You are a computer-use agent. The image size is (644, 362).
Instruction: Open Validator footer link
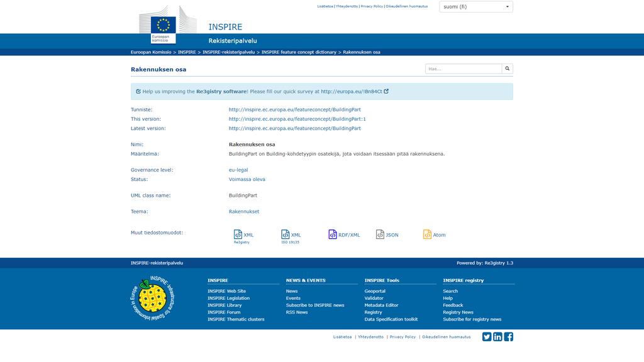374,298
